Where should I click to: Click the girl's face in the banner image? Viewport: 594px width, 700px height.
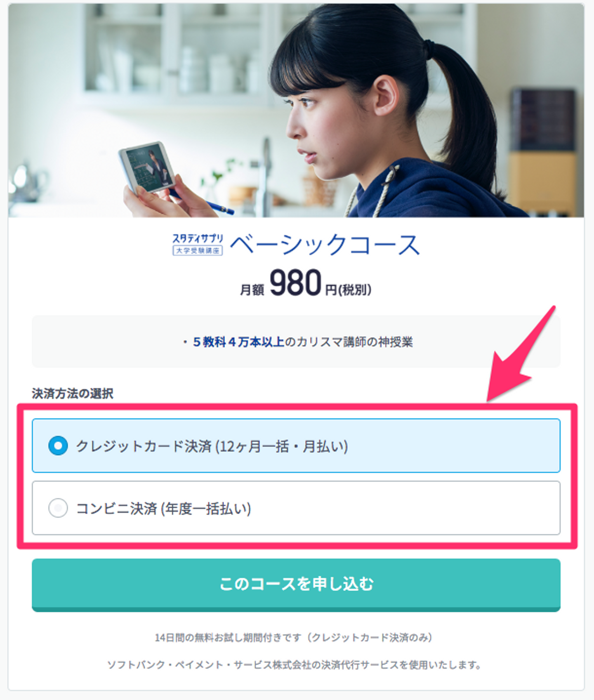click(x=318, y=128)
